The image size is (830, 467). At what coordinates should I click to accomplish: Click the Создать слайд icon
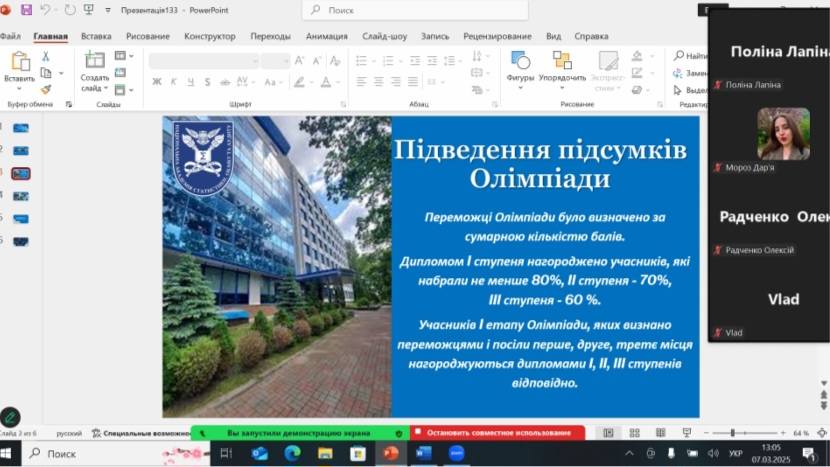(x=95, y=62)
